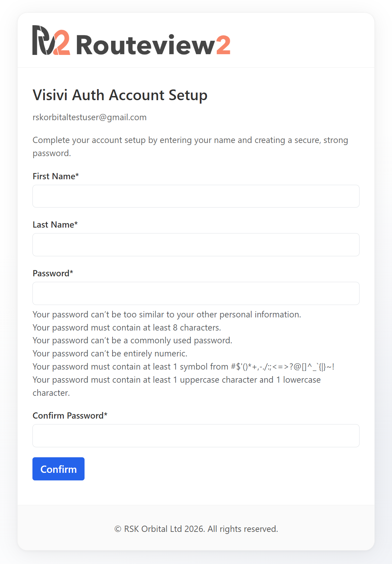Click the 'at least 8 characters' password hint

coord(127,327)
